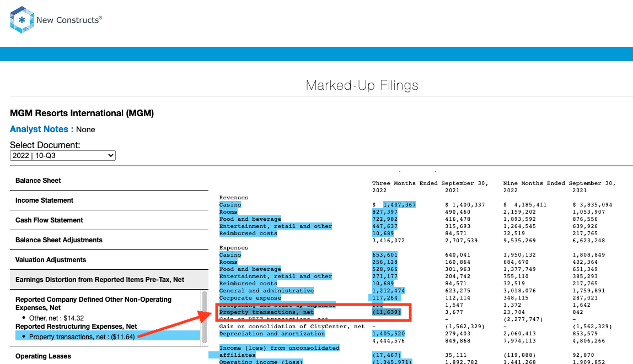The image size is (633, 364).
Task: Click Food and beverage expense value 528,966
Action: tap(385, 269)
